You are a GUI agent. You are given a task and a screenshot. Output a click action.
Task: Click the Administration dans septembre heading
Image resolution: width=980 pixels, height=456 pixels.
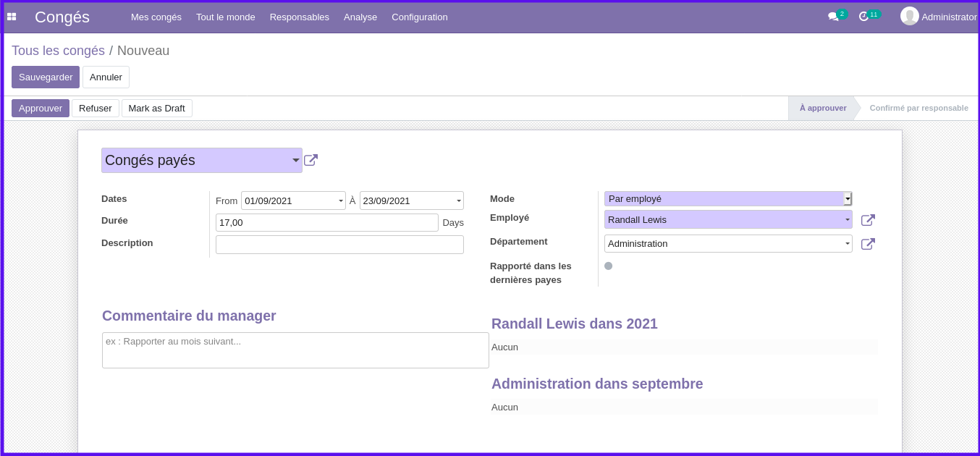coord(597,384)
